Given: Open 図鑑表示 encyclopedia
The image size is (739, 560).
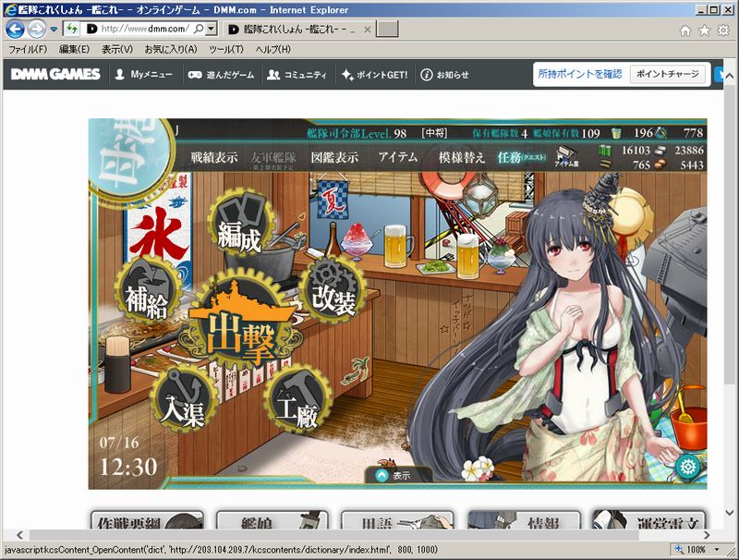Looking at the screenshot, I should 334,157.
